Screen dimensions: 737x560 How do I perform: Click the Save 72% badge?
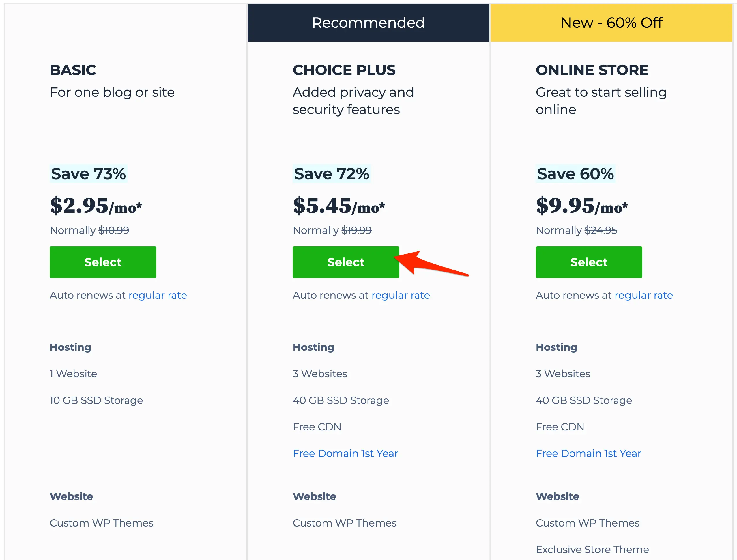(x=332, y=174)
